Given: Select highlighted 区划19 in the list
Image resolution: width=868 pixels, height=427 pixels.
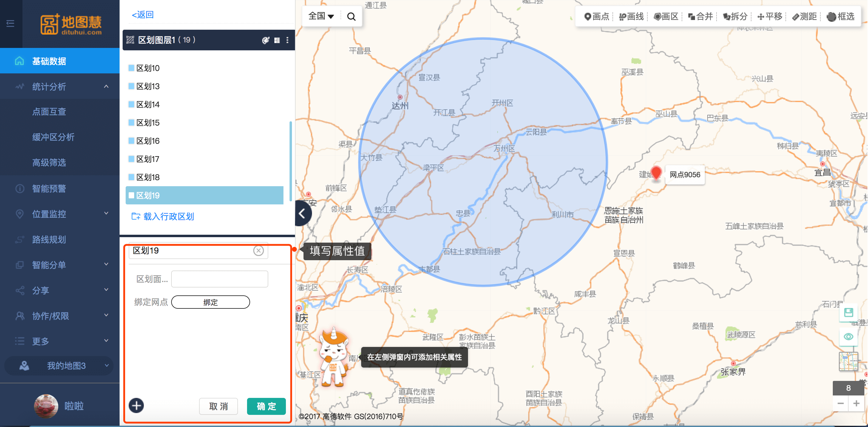Looking at the screenshot, I should click(205, 195).
